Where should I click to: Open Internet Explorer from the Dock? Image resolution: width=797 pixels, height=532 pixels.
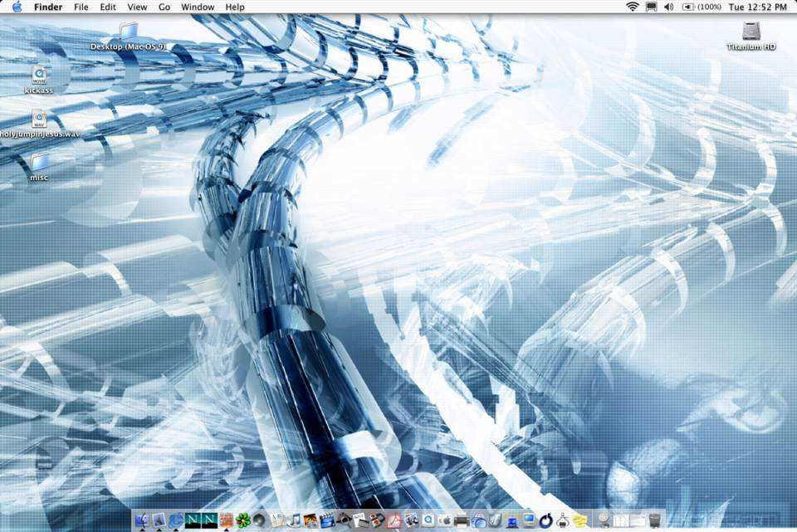[x=176, y=520]
